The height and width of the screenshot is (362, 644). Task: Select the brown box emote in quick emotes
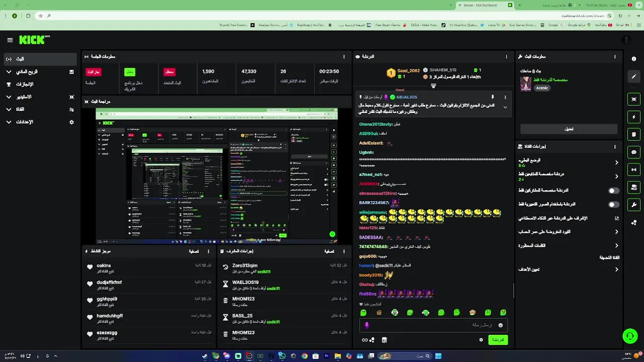[379, 313]
